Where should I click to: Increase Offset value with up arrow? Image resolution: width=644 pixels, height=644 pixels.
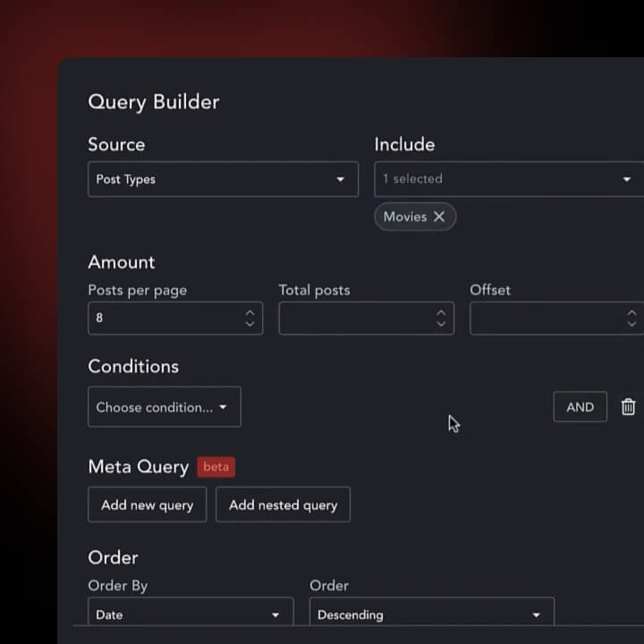tap(632, 312)
